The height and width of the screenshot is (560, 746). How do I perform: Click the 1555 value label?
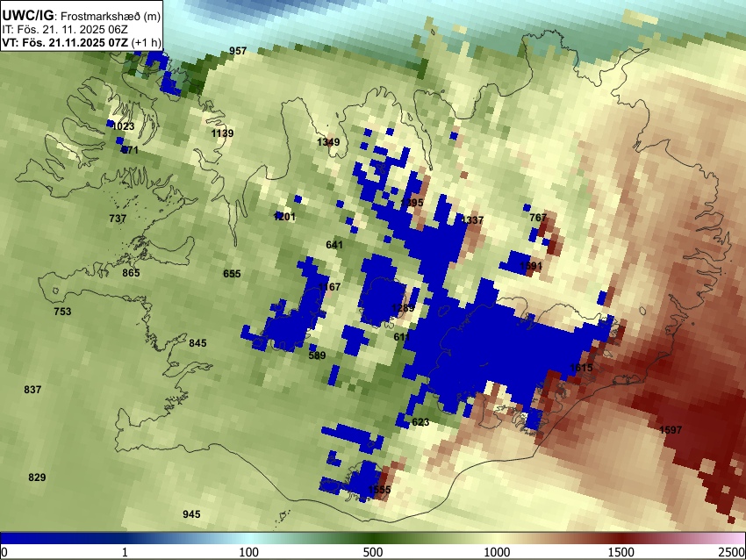[x=380, y=490]
